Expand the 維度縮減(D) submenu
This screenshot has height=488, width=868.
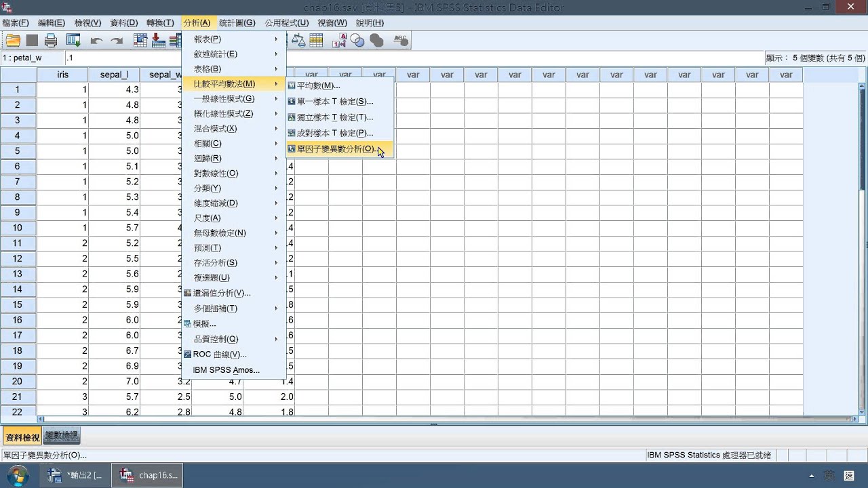point(234,203)
